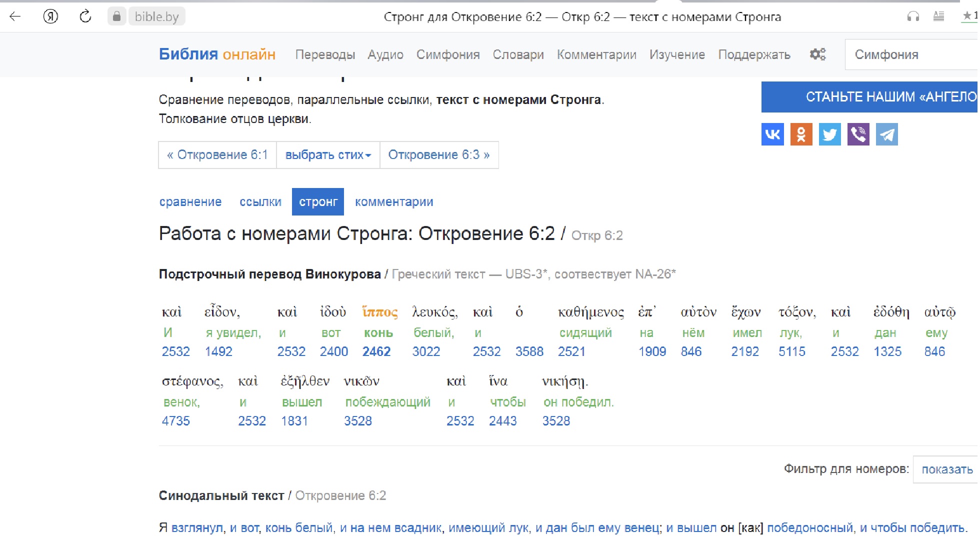Viewport: 980px width, 546px height.
Task: Go to next verse 'Откровение 6:3 »'
Action: coord(438,155)
